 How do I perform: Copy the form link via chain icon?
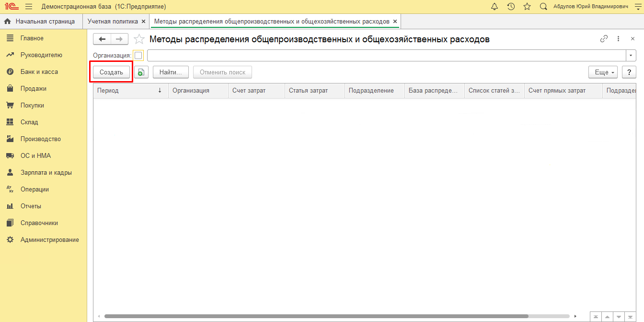click(x=604, y=39)
